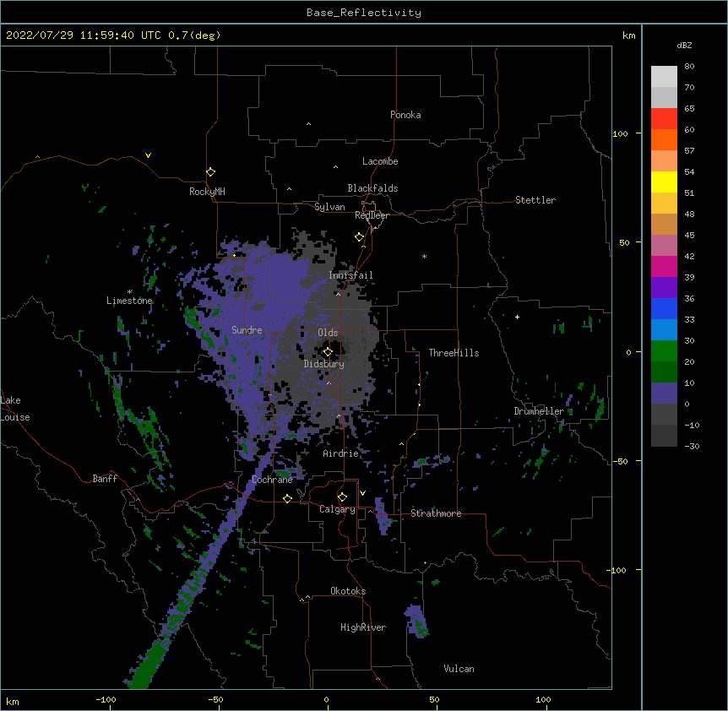Select the Lacombe city label
The image size is (728, 711).
380,161
